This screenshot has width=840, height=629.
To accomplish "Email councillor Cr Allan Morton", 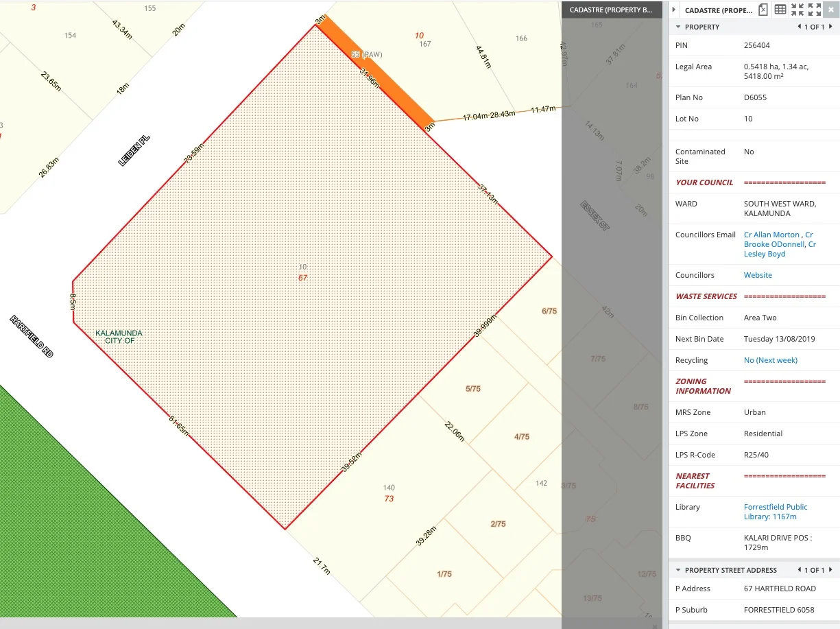I will coord(773,235).
